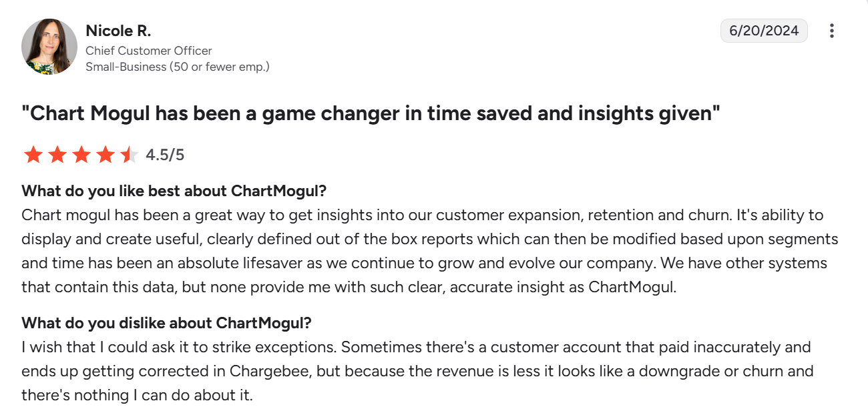Click the first red star in the rating
The width and height of the screenshot is (868, 413).
point(33,154)
